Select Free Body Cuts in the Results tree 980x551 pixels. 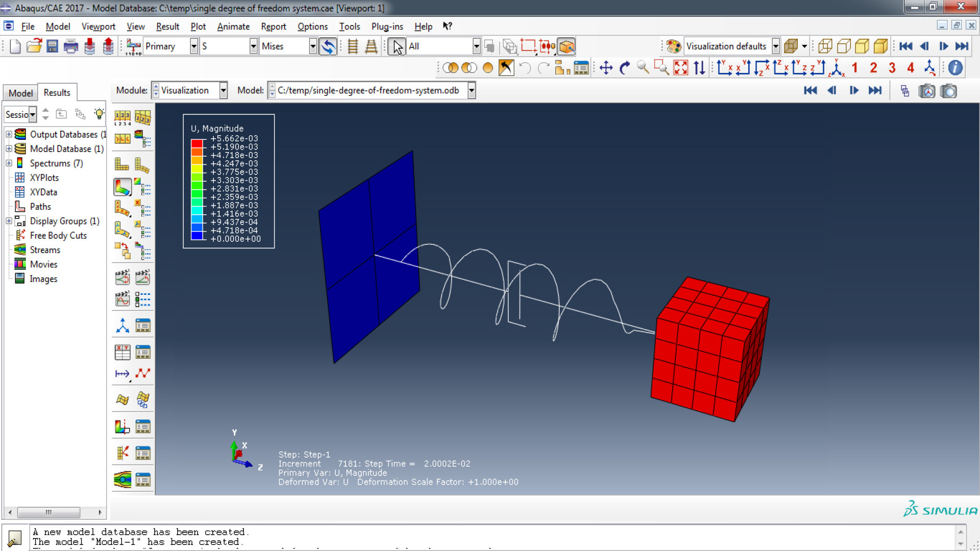(58, 235)
